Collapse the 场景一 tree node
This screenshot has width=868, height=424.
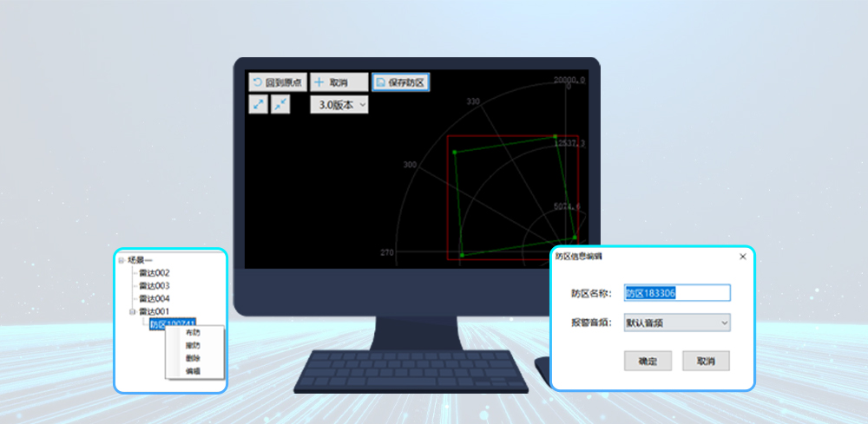[122, 259]
